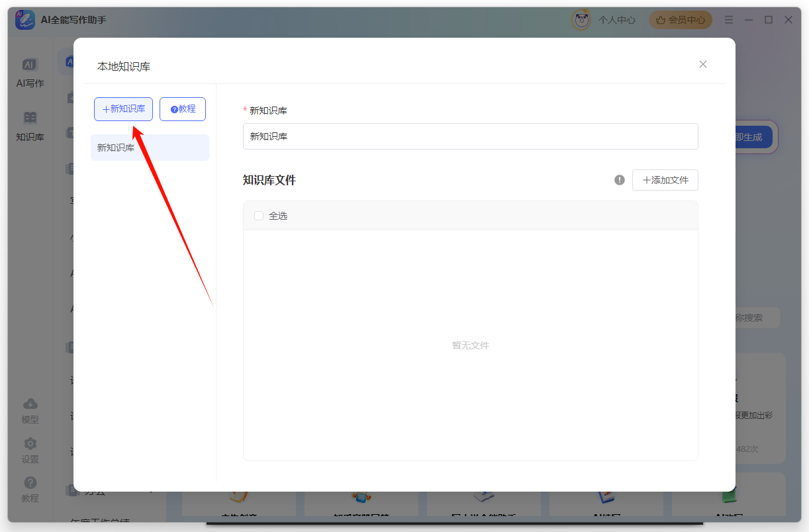
Task: Open 个人中心 from the top bar
Action: (617, 19)
